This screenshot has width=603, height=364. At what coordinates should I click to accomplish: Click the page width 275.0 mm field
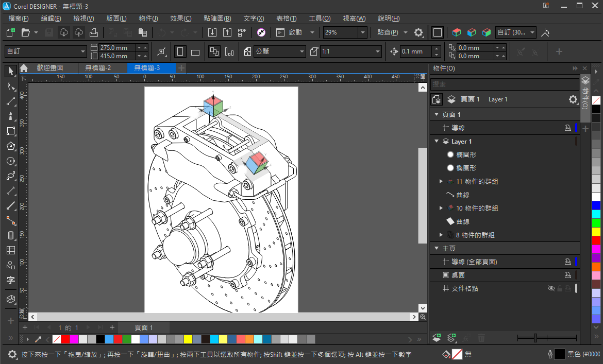(118, 47)
